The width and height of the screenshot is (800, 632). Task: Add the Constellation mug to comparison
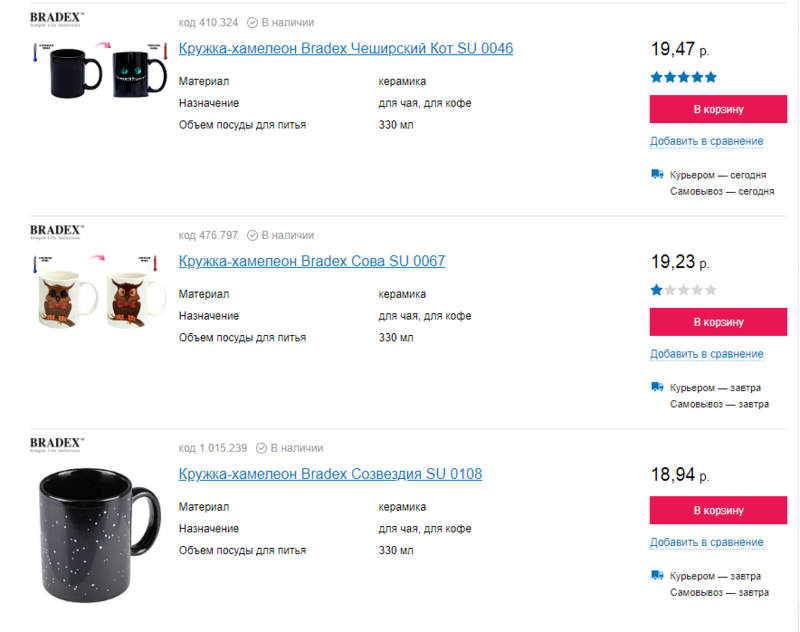(706, 542)
